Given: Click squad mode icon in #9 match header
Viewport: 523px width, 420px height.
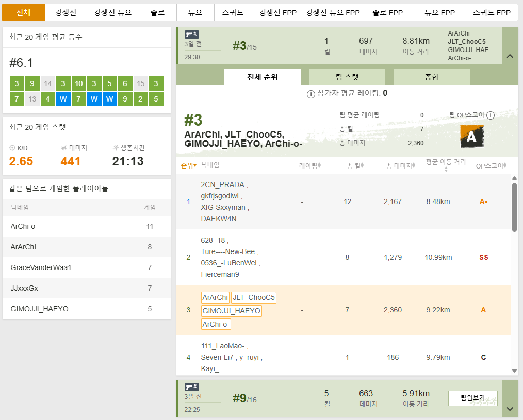Looking at the screenshot, I should [191, 387].
